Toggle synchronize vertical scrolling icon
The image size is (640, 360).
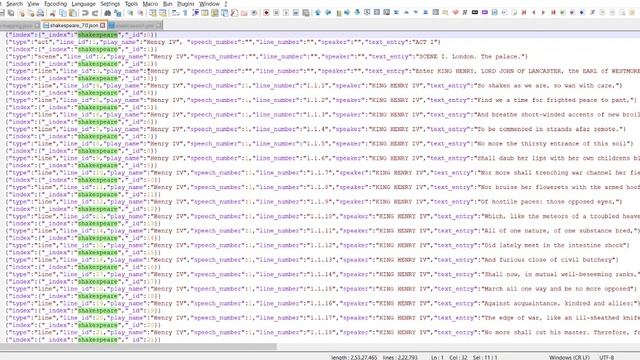pyautogui.click(x=152, y=13)
